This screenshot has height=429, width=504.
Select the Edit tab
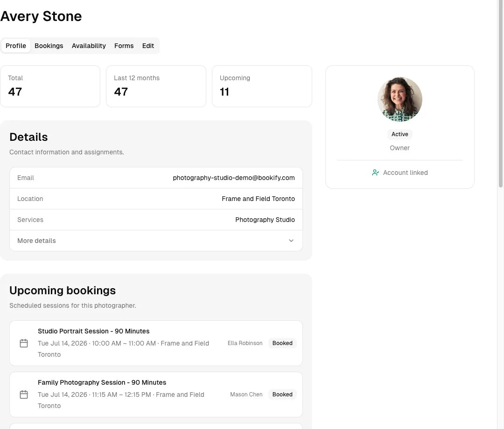[x=148, y=46]
